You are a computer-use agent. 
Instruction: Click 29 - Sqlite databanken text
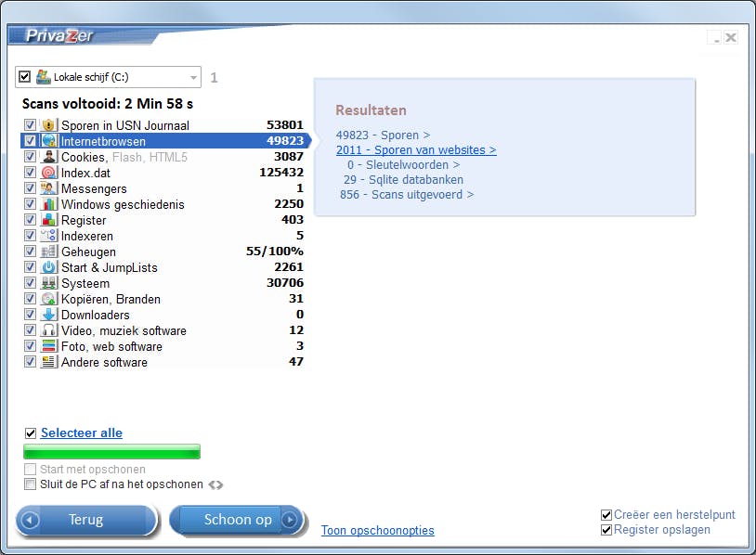click(x=403, y=180)
